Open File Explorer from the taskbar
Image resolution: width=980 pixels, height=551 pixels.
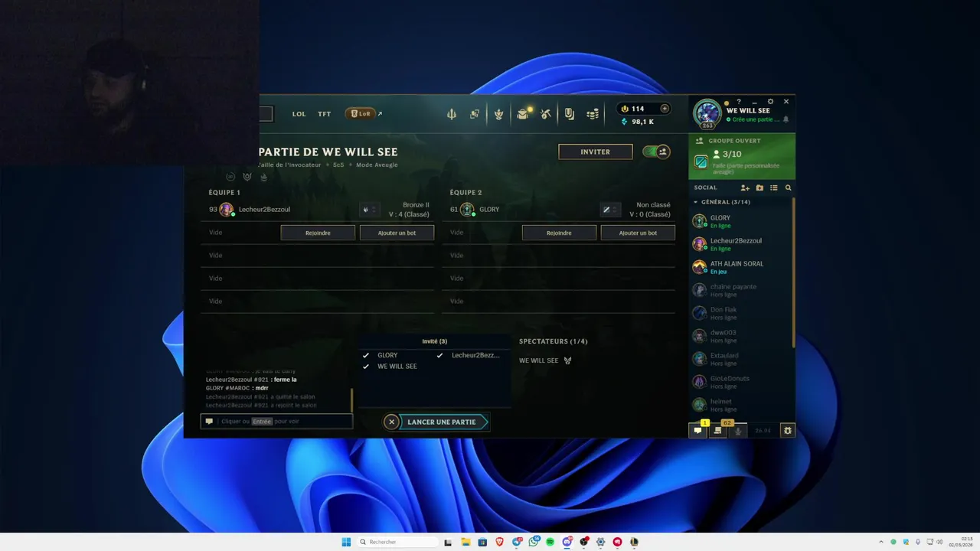pyautogui.click(x=465, y=542)
